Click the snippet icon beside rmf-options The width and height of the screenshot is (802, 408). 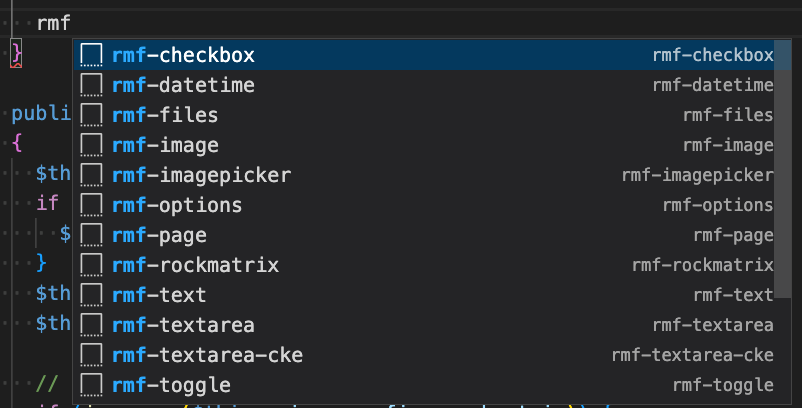(x=92, y=205)
